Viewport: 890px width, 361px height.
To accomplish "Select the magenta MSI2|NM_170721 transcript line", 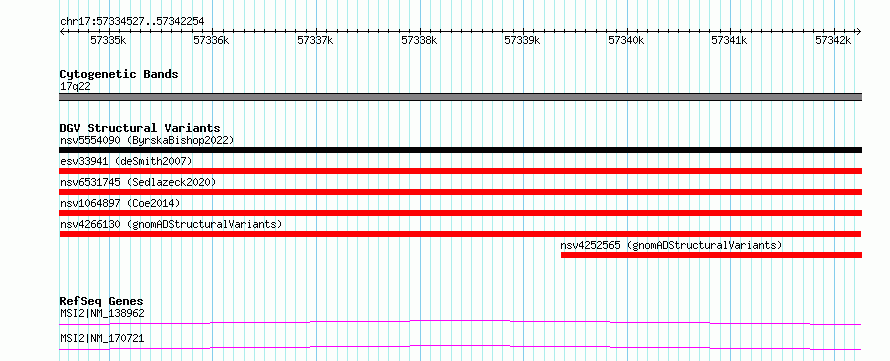I will click(x=460, y=347).
